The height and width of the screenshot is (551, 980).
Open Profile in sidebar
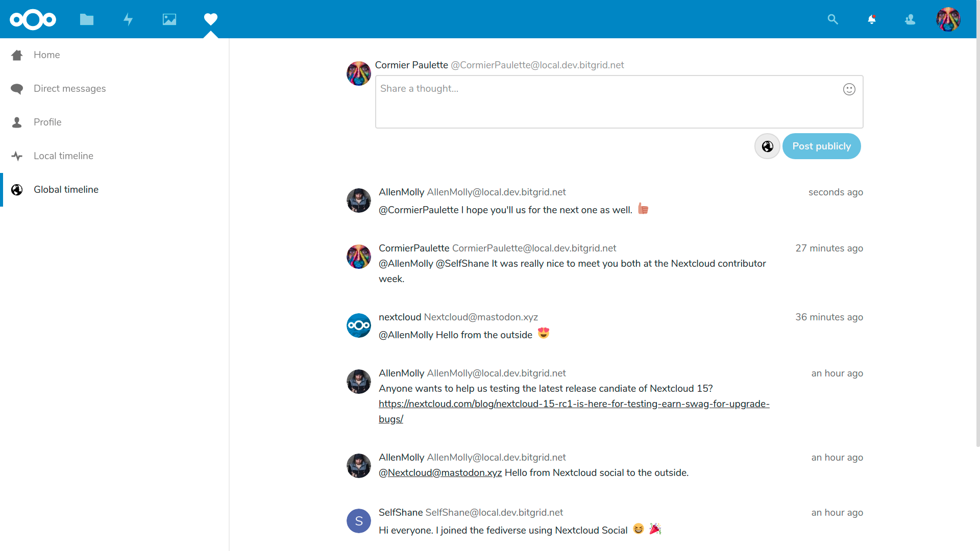coord(47,122)
